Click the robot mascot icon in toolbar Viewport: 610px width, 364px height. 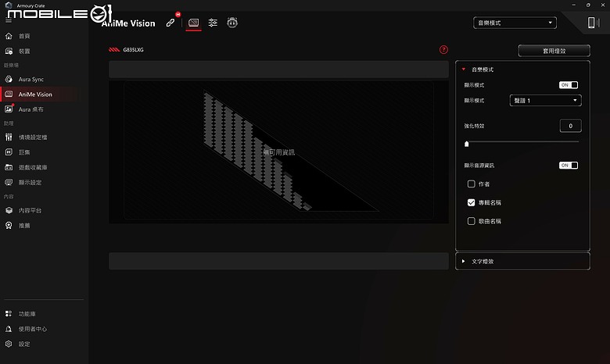click(232, 23)
